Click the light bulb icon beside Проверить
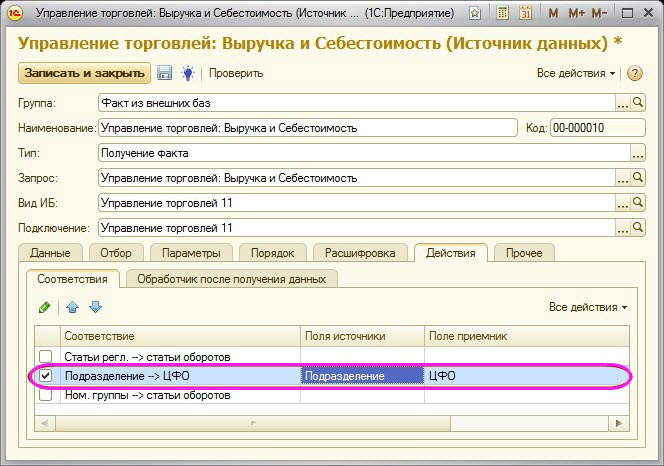This screenshot has height=466, width=664. [188, 73]
